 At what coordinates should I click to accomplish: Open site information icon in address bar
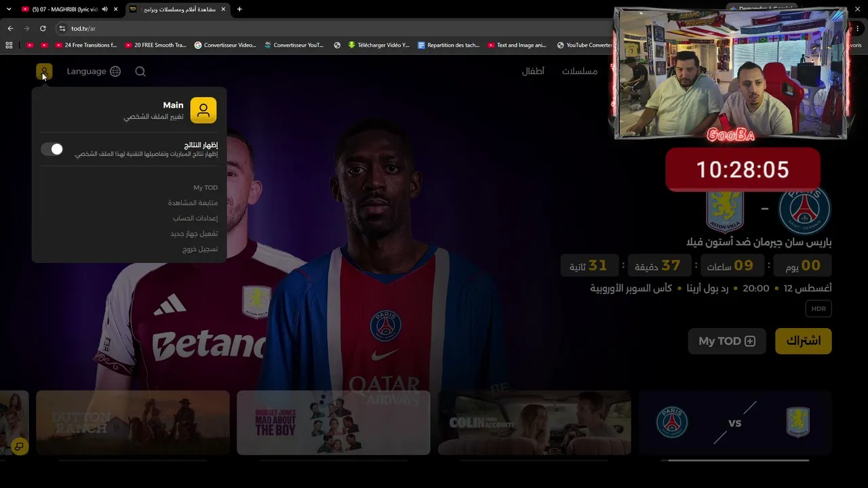pos(62,28)
